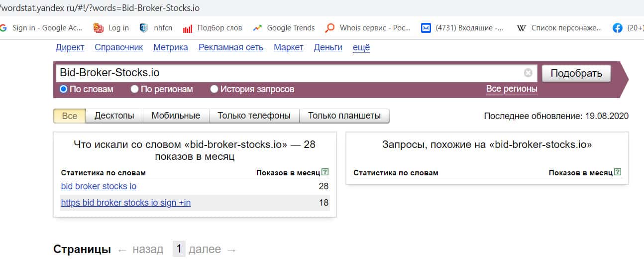Select the История запросов radio button

tap(214, 89)
